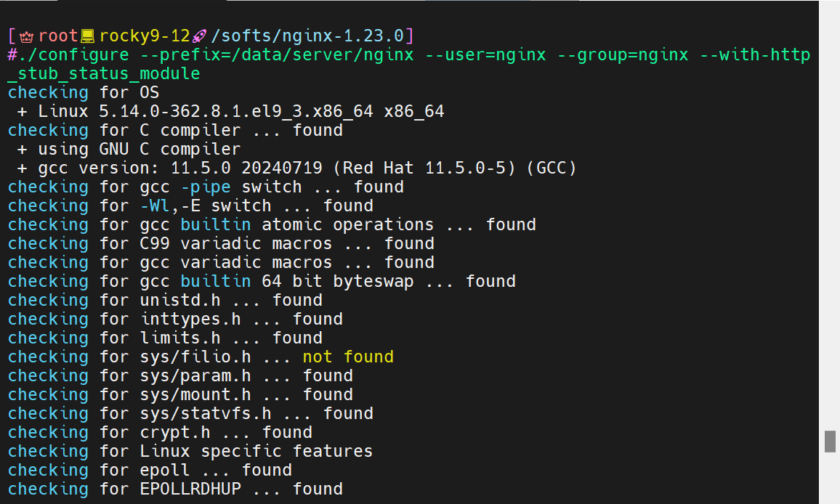Screen dimensions: 840x504
Task: Click the gcc version 11.5.0 line
Action: [296, 168]
